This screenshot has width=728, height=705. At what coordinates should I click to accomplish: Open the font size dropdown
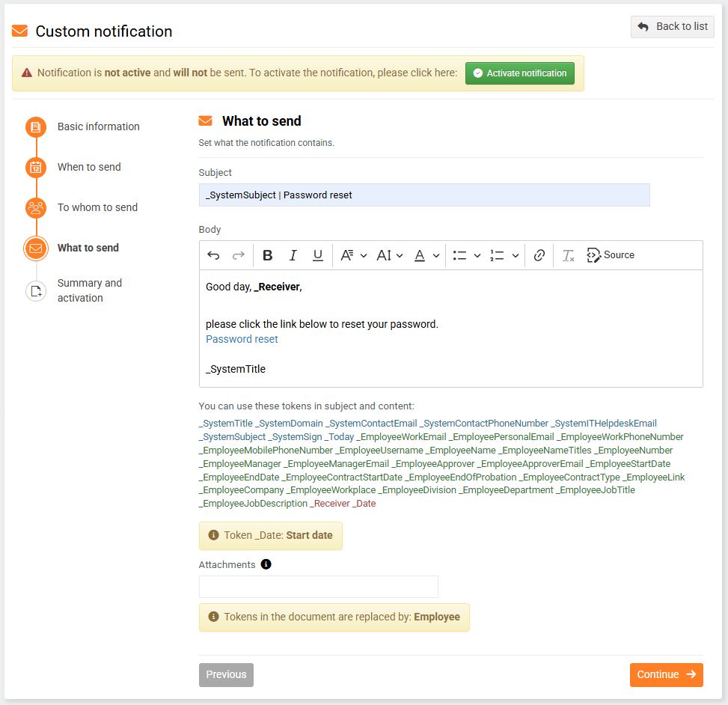click(x=390, y=255)
